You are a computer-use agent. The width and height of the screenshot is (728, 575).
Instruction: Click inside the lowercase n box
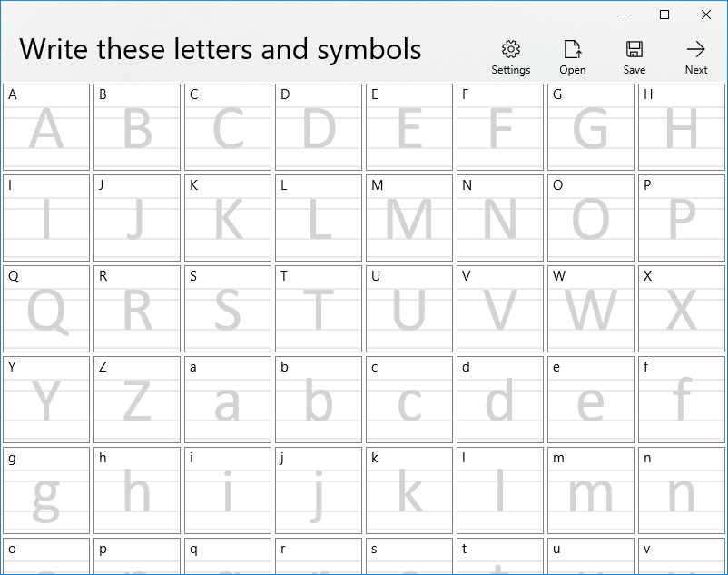pos(682,491)
